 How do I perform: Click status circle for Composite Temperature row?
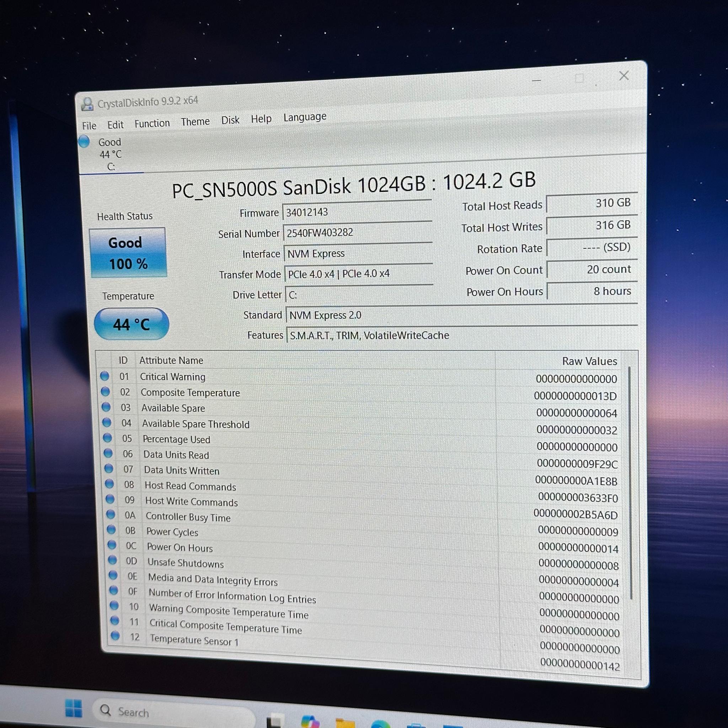pyautogui.click(x=105, y=391)
